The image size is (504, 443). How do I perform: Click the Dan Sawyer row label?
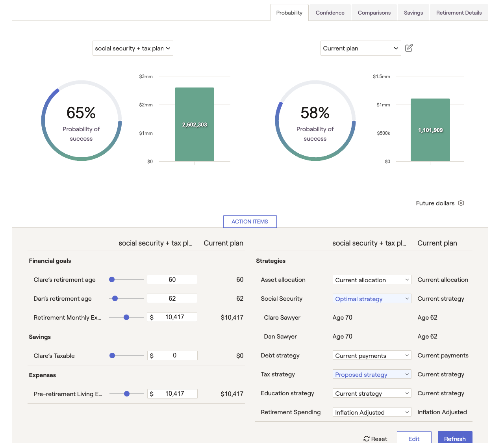pyautogui.click(x=280, y=337)
